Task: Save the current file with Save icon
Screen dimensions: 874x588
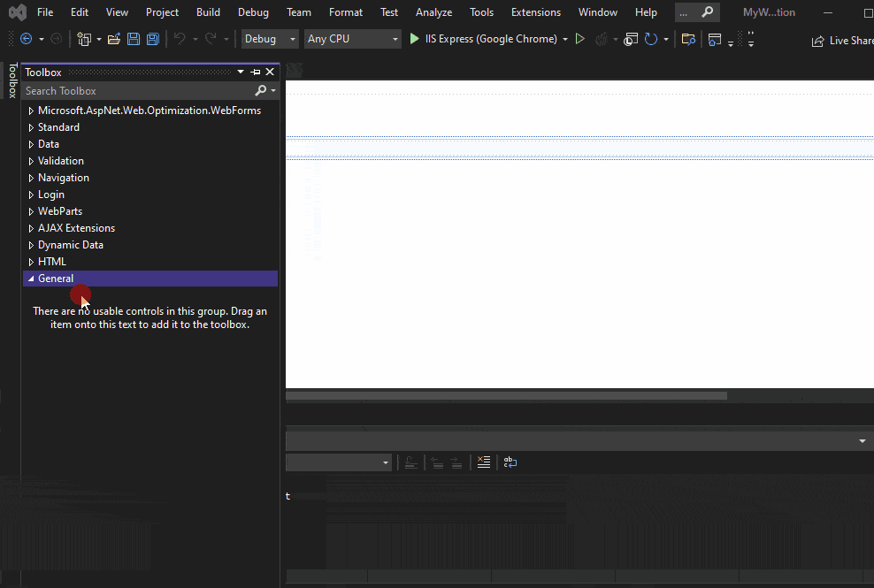Action: tap(134, 39)
